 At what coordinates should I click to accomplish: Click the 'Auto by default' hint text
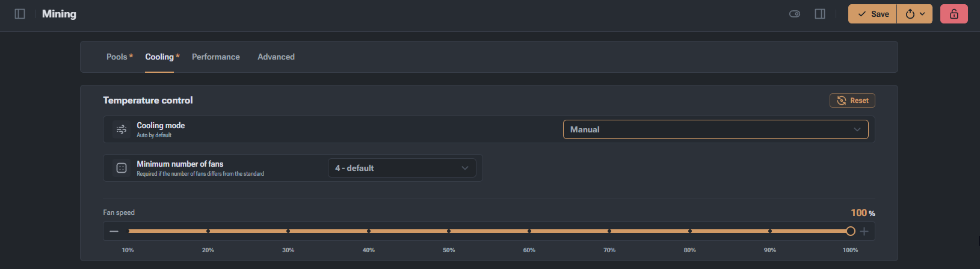pyautogui.click(x=154, y=135)
